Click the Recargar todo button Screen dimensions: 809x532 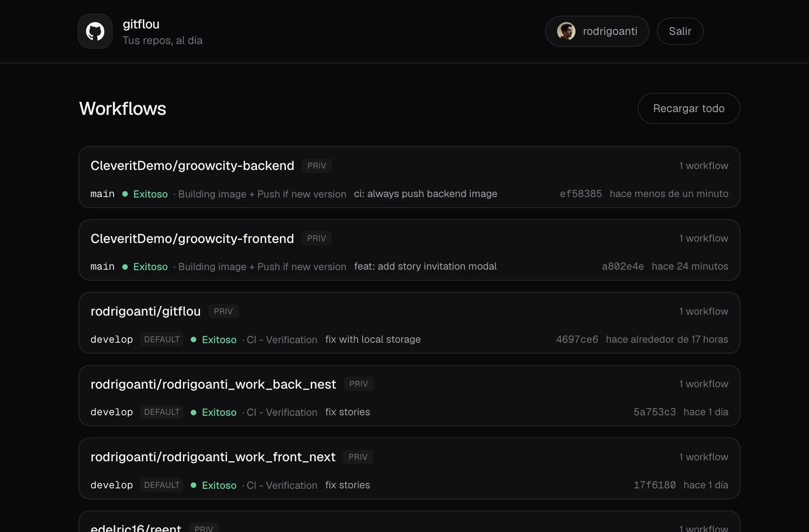[x=689, y=108]
